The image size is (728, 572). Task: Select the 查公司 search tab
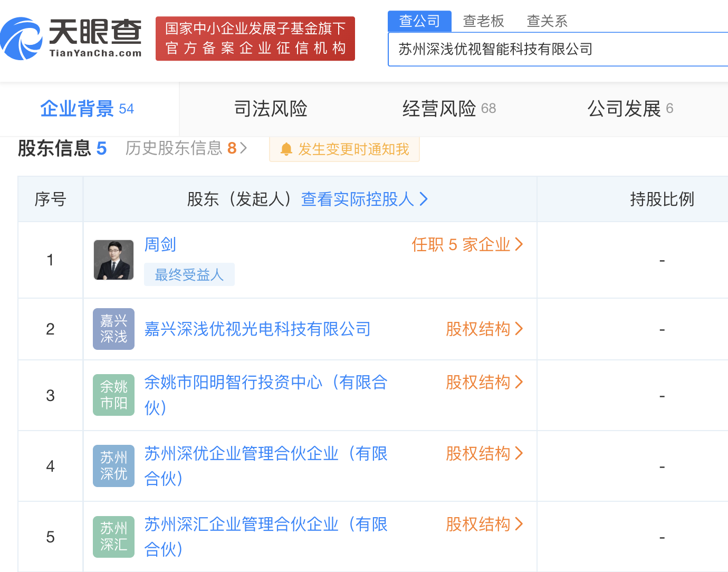pos(420,21)
